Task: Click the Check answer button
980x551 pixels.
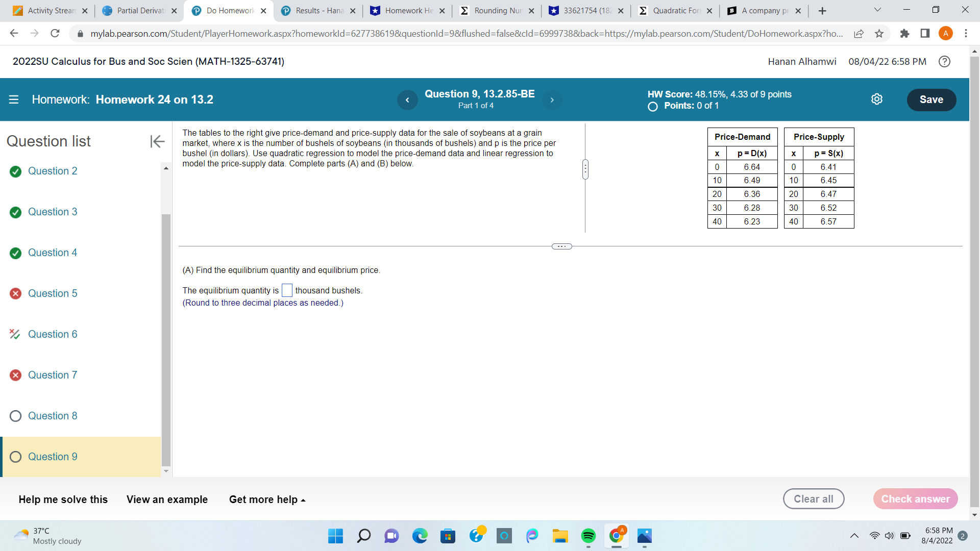Action: [x=915, y=499]
